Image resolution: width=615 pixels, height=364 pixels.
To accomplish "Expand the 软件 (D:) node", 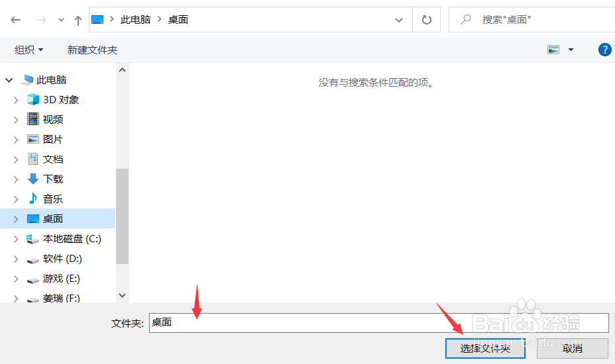I will [16, 259].
